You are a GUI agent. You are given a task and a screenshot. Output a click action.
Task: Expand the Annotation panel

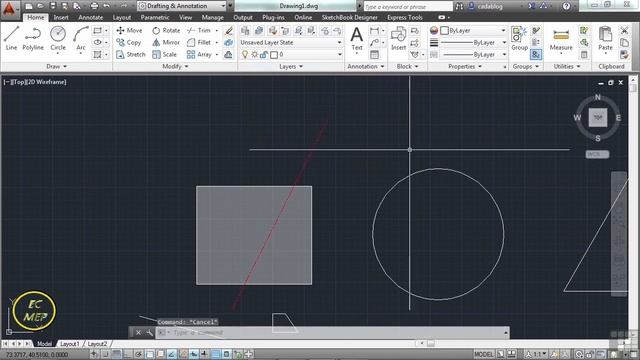(366, 66)
